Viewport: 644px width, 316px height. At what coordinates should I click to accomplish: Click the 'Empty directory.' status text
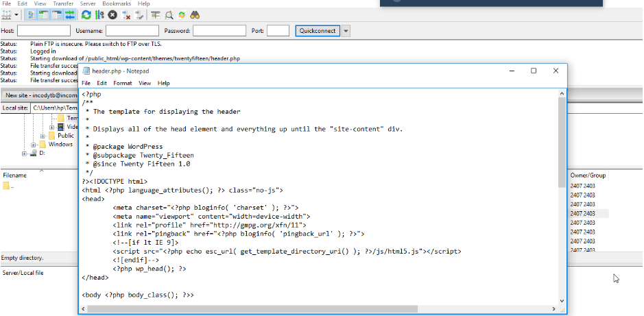[x=22, y=258]
